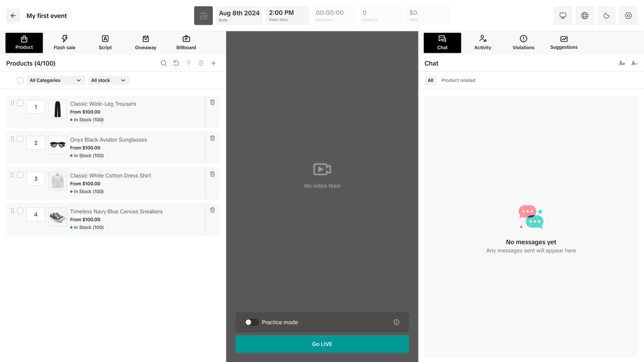The image size is (644, 362).
Task: Open the screen display icon
Action: click(562, 16)
